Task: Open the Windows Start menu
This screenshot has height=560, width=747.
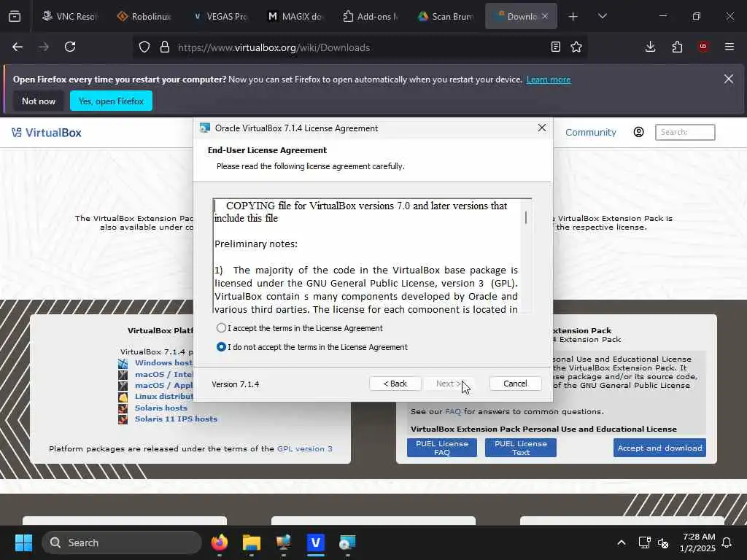Action: [x=23, y=542]
